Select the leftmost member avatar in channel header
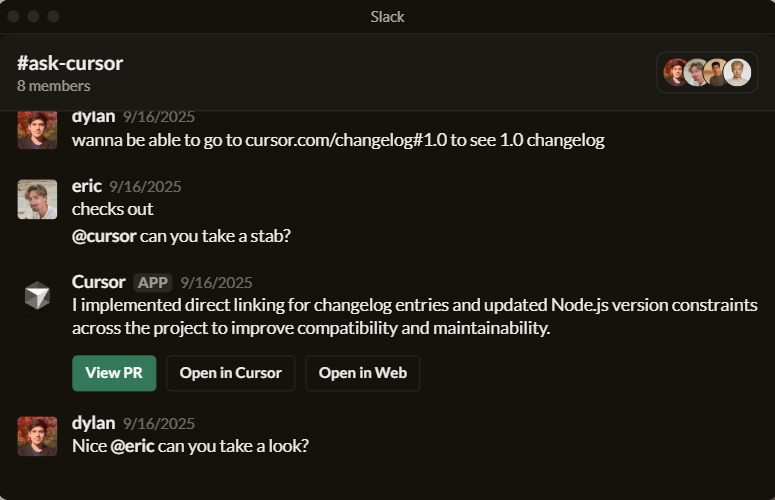Viewport: 775px width, 500px height. point(675,72)
